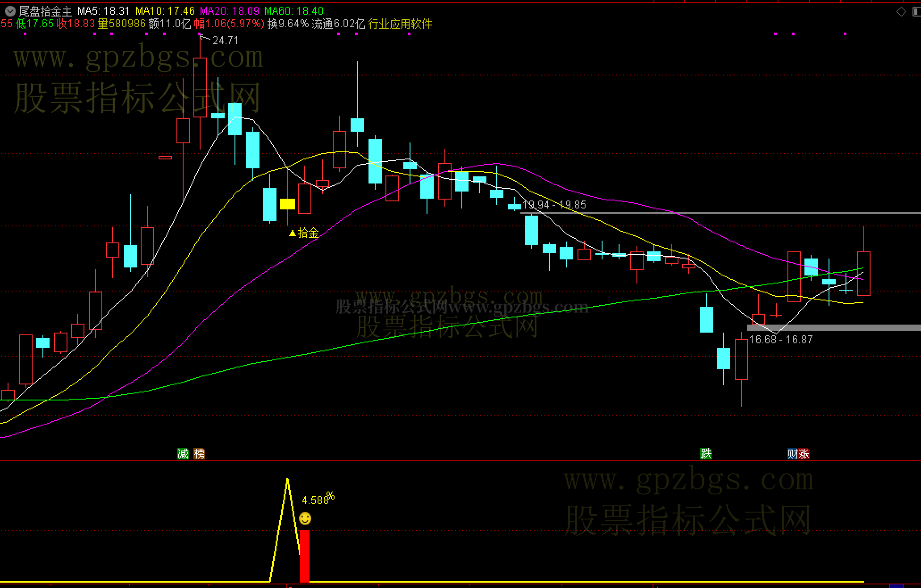Expand the 尾盘拾金主 indicator dropdown arrow
This screenshot has height=588, width=921.
[x=10, y=11]
